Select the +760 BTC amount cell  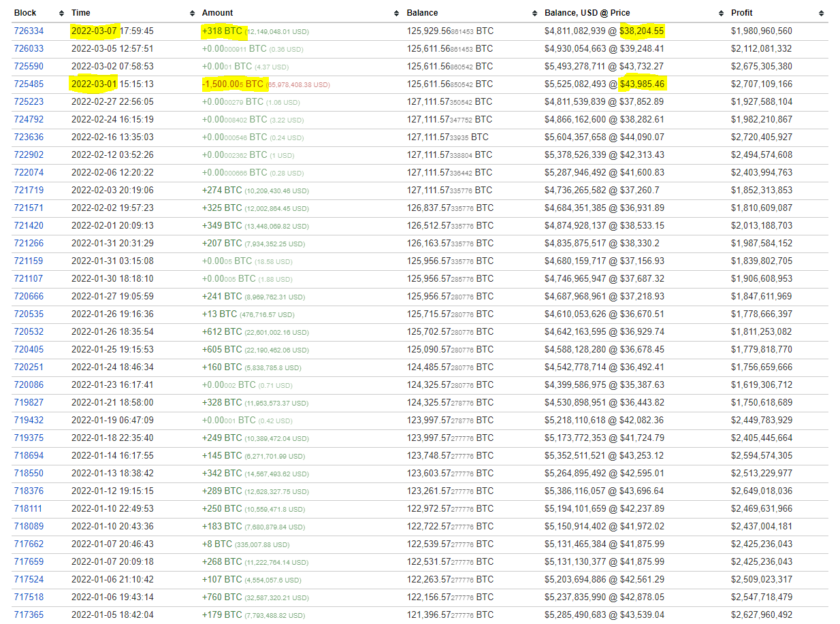[x=255, y=597]
